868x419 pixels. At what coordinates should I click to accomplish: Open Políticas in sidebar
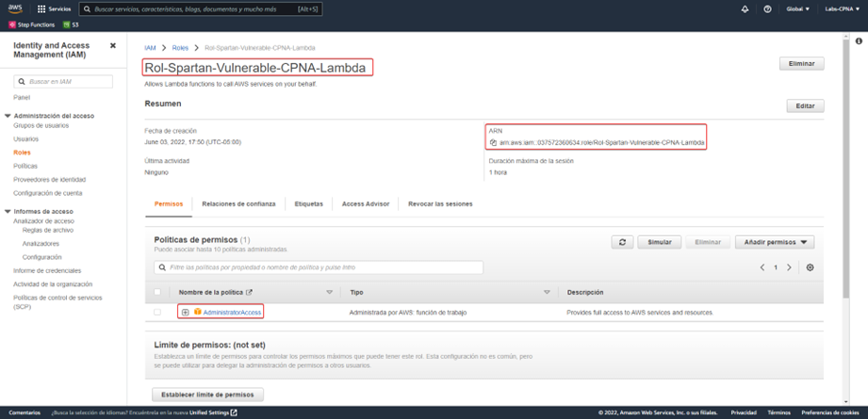[x=25, y=166]
